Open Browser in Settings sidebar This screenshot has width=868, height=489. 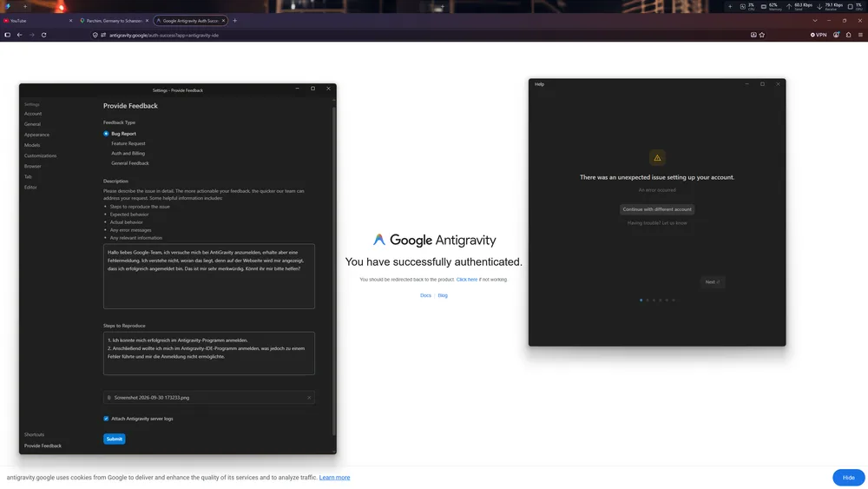click(x=32, y=166)
